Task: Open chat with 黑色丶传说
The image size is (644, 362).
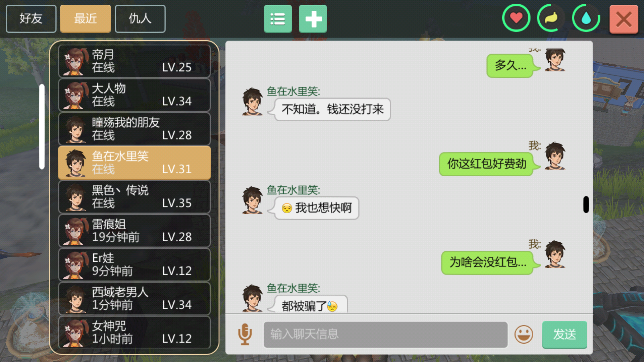Action: coord(134,197)
